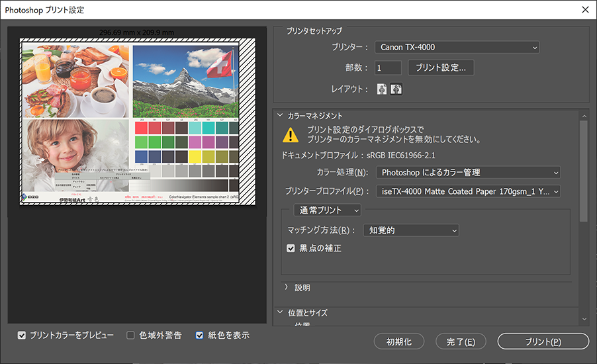Click the print preview image thumbnail

click(138, 122)
